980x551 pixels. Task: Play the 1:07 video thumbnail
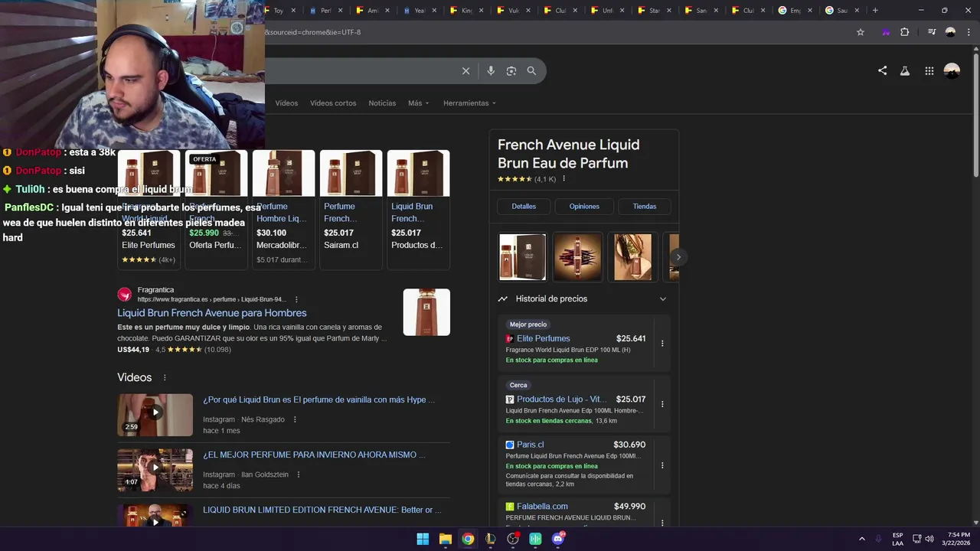[155, 470]
